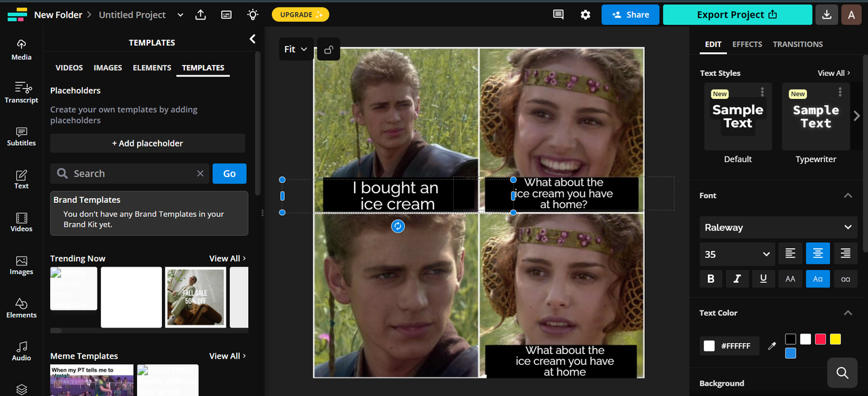Open the Transcript sidebar tool

click(x=21, y=92)
